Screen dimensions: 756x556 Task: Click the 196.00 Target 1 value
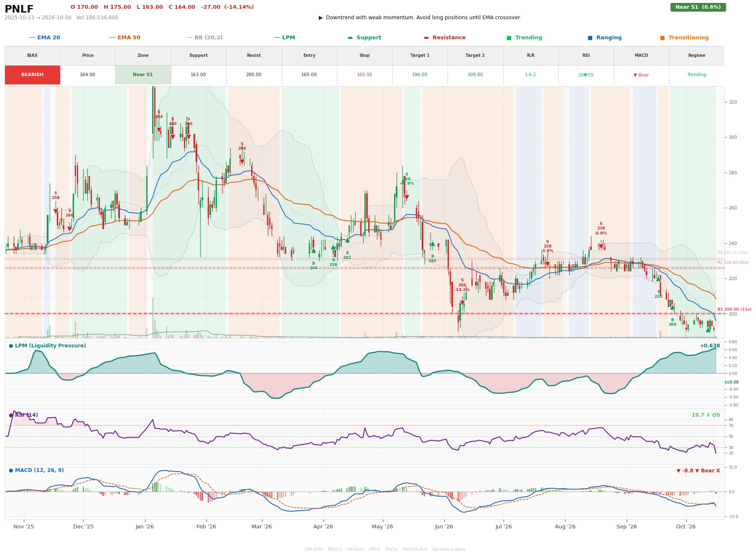point(420,75)
